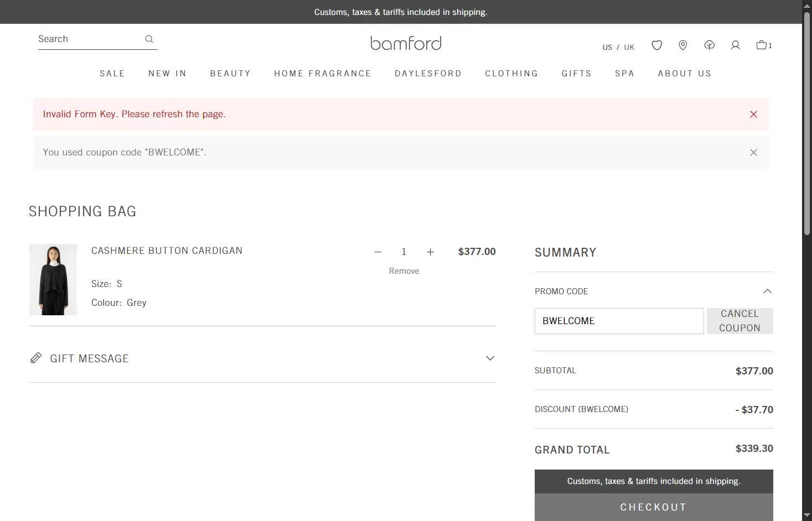Click the search magnifier icon

point(149,39)
